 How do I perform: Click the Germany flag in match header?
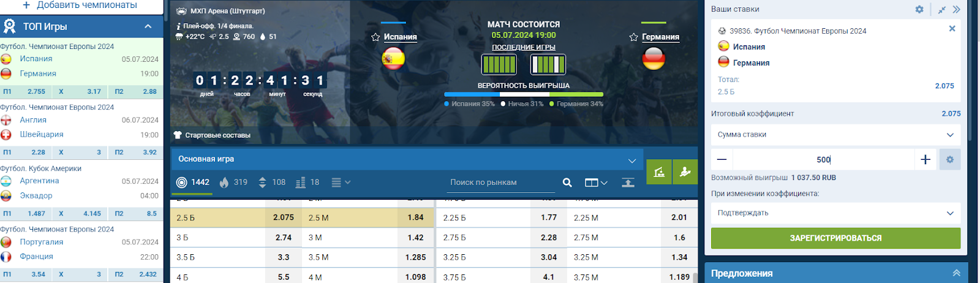tap(654, 59)
